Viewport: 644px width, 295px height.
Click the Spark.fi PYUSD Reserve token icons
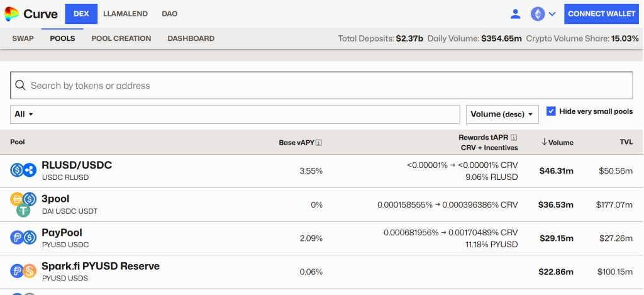click(23, 271)
